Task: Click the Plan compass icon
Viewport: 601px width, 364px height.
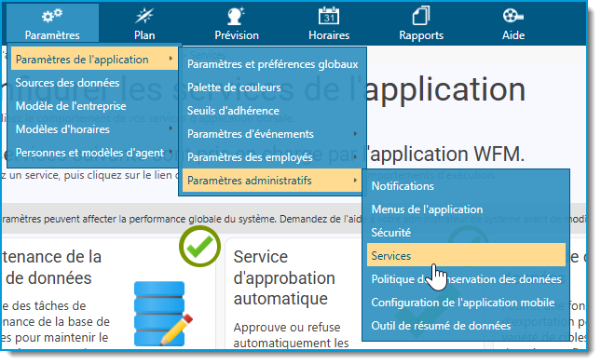Action: [x=144, y=16]
